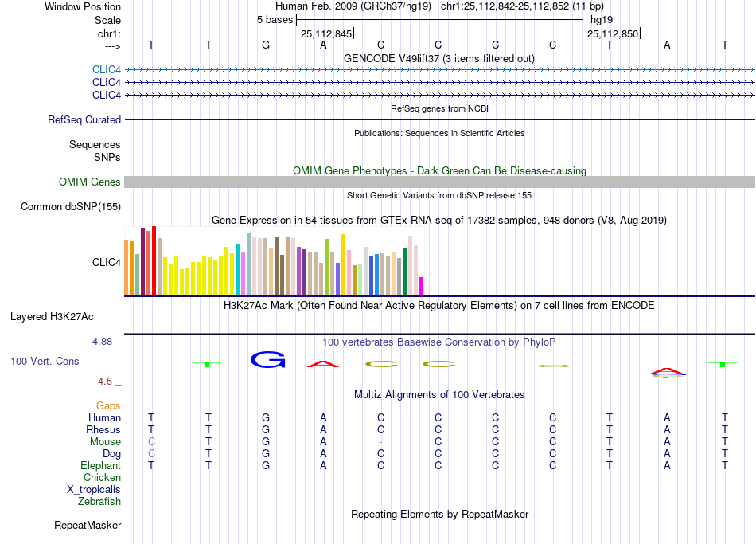Screen dimensions: 756x544
Task: Open the RefSeq Curated track label
Action: tap(84, 119)
